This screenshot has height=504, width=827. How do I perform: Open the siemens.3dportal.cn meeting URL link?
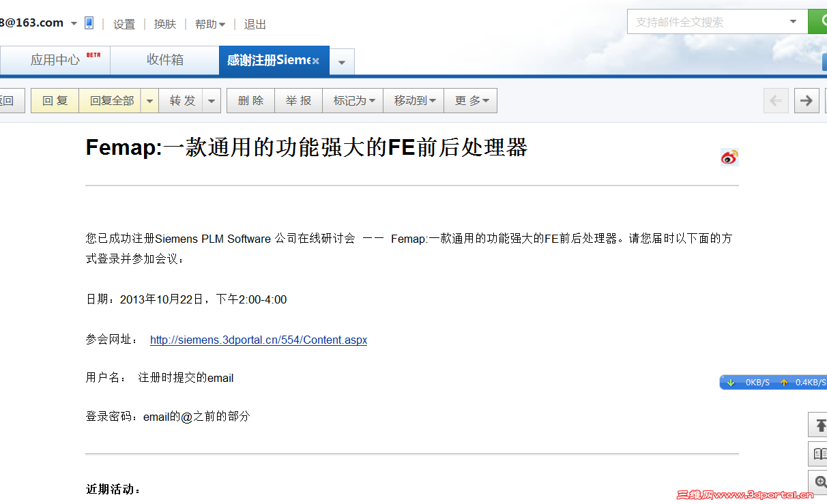pos(259,340)
